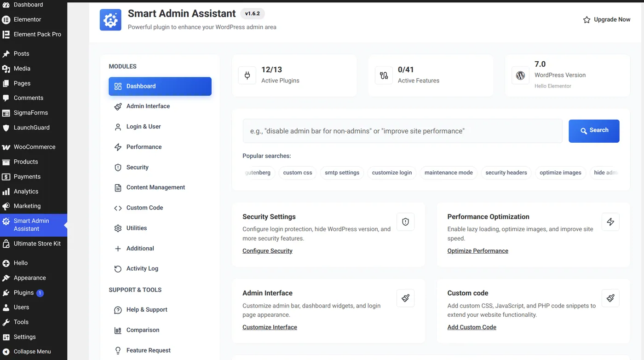The height and width of the screenshot is (360, 644).
Task: Click the lightning icon on Performance Optimization card
Action: coord(610,221)
